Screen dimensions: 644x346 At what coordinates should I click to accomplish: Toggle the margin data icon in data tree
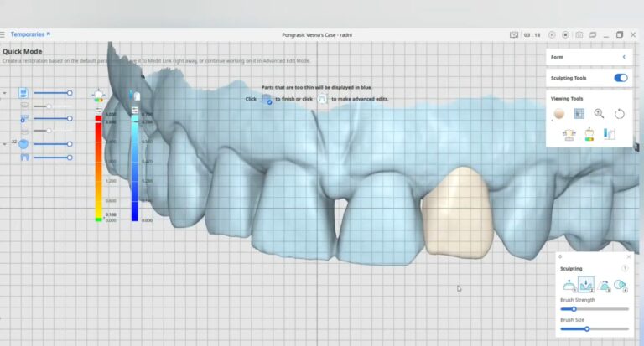point(24,119)
